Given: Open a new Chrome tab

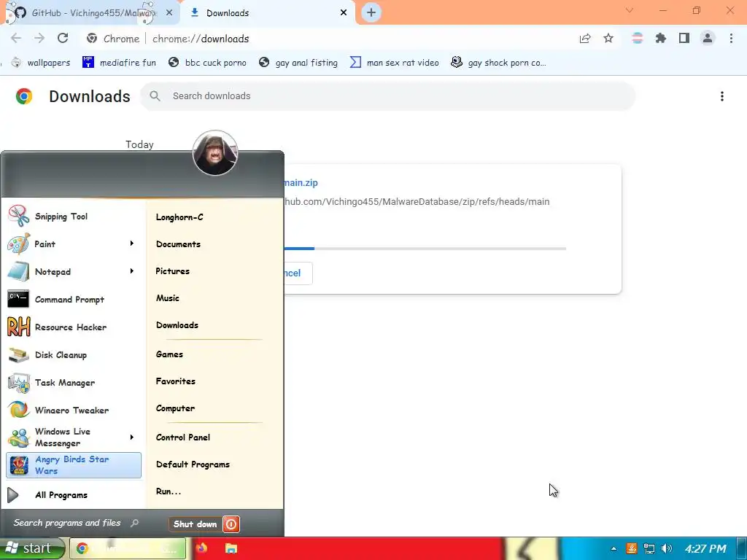Looking at the screenshot, I should 371,12.
